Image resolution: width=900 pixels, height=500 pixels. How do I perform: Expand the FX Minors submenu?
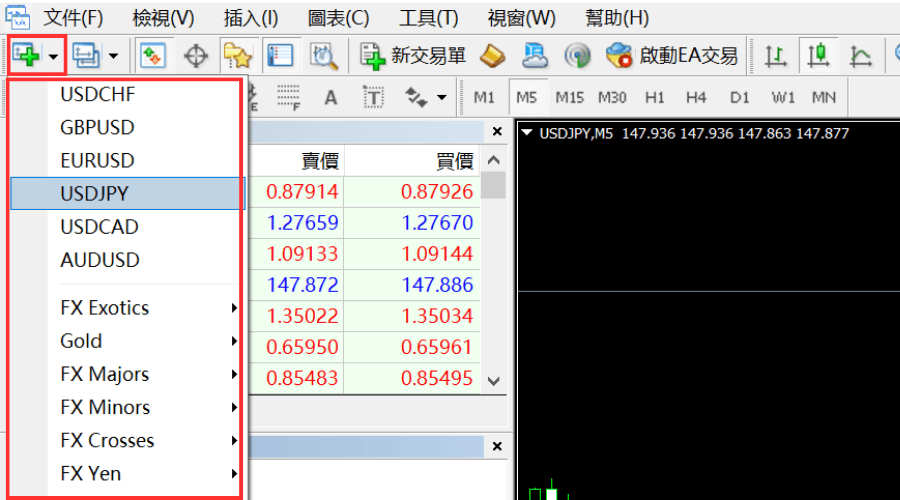coord(125,408)
